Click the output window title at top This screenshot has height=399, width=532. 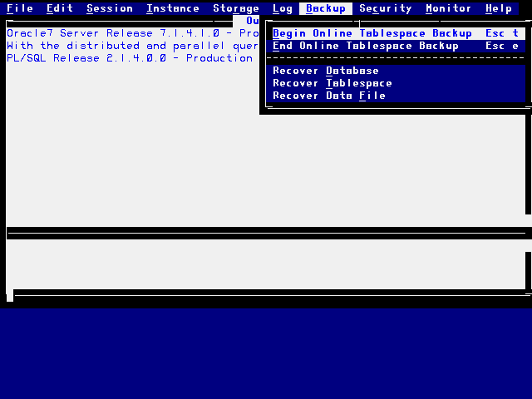pyautogui.click(x=253, y=21)
